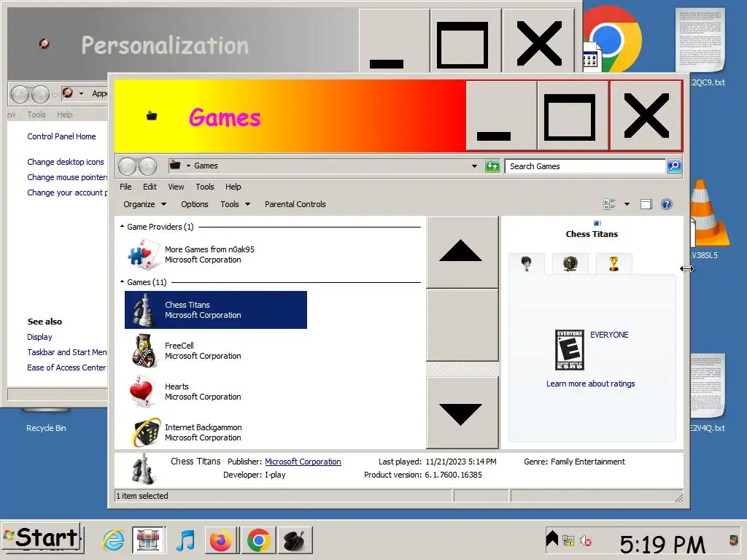
Task: Select the first preview pane tab
Action: (527, 264)
